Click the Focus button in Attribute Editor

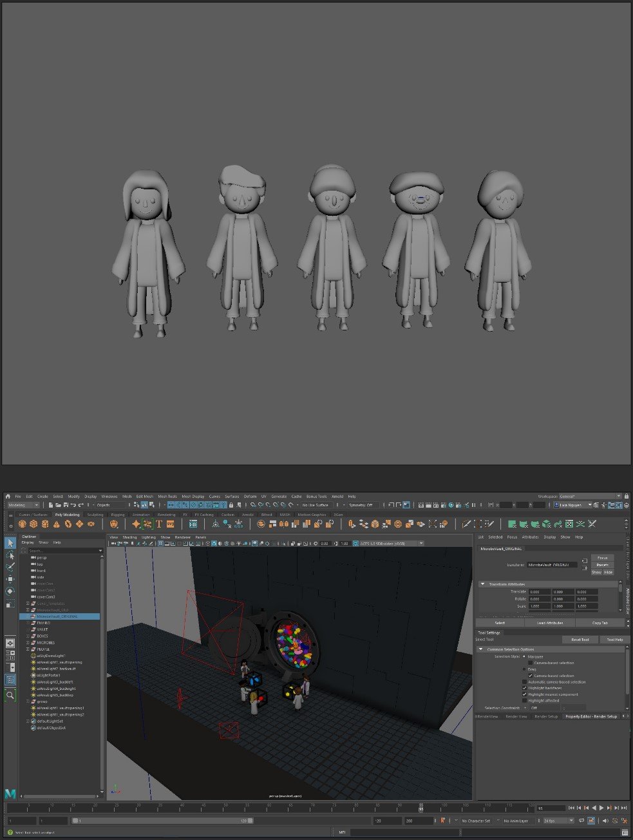(602, 558)
